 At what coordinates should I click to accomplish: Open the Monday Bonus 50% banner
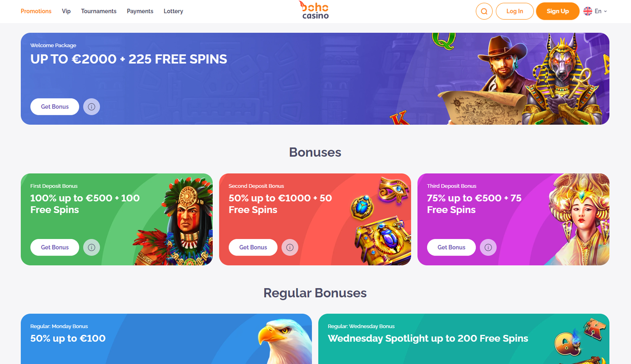pyautogui.click(x=166, y=339)
